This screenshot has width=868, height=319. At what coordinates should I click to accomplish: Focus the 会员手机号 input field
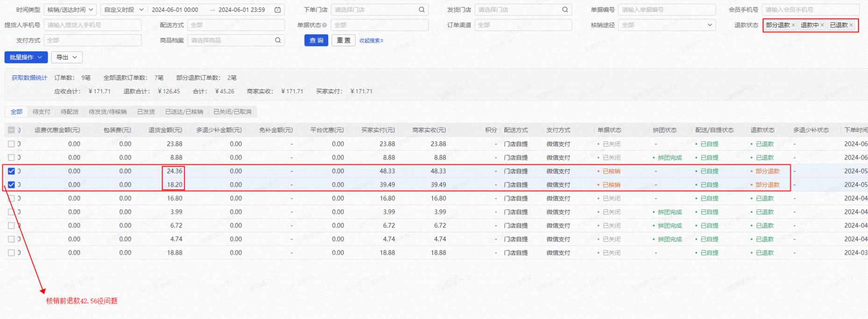(810, 10)
